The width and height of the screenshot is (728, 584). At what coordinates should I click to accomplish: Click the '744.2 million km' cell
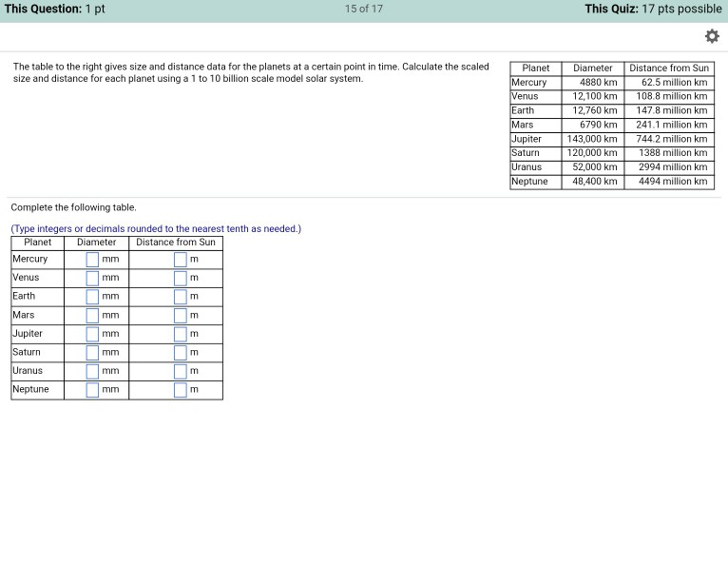pos(669,139)
